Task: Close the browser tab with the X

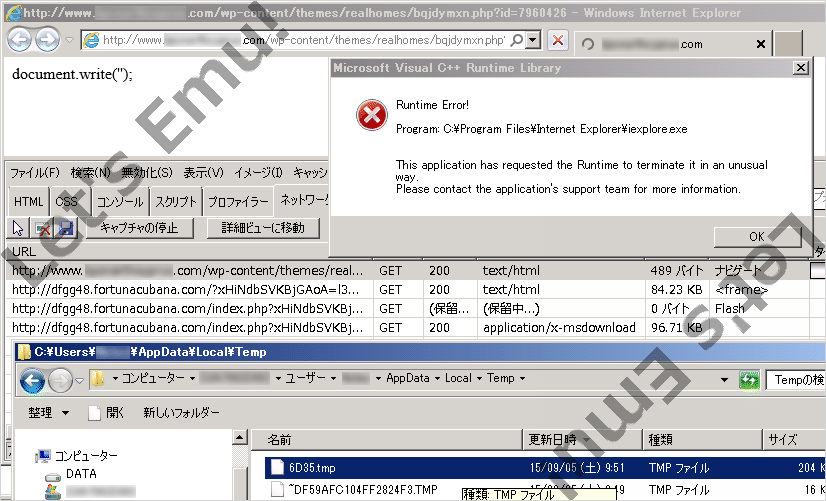Action: (761, 44)
